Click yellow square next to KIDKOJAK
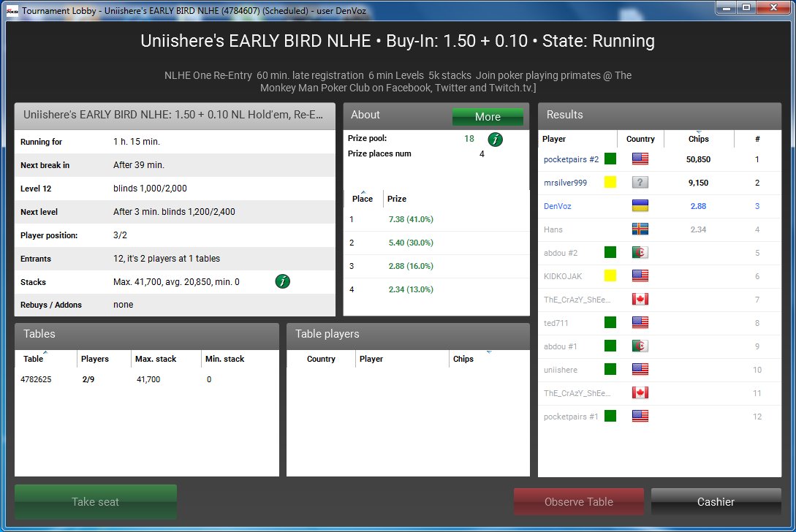Image resolution: width=796 pixels, height=532 pixels. [610, 275]
